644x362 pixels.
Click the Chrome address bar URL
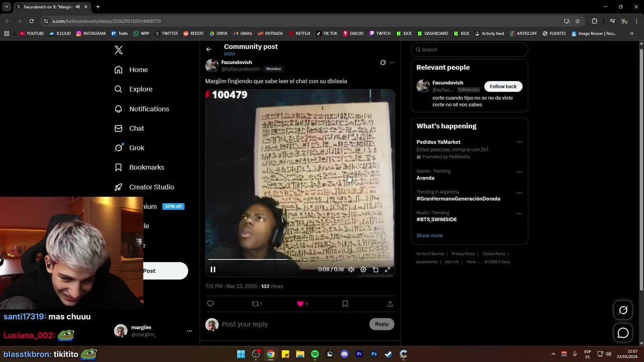click(x=106, y=21)
